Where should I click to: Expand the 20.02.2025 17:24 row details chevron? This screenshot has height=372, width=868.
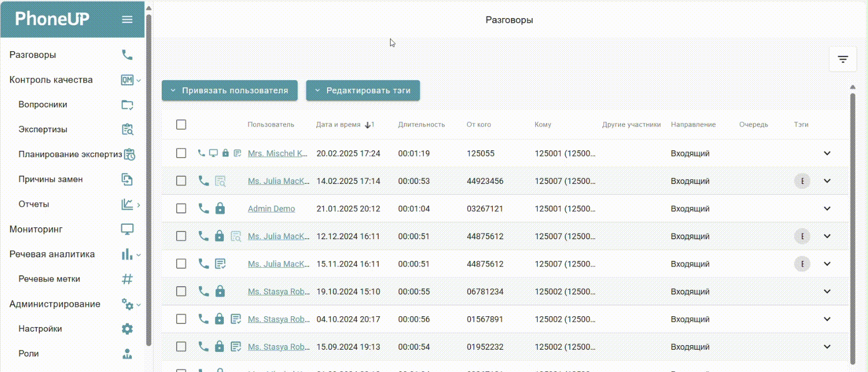click(x=827, y=153)
